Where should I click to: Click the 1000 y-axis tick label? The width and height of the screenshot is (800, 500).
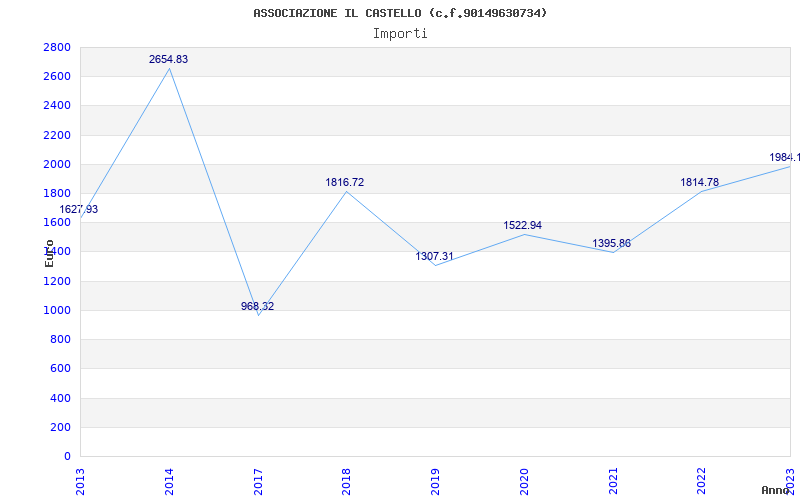coord(57,310)
